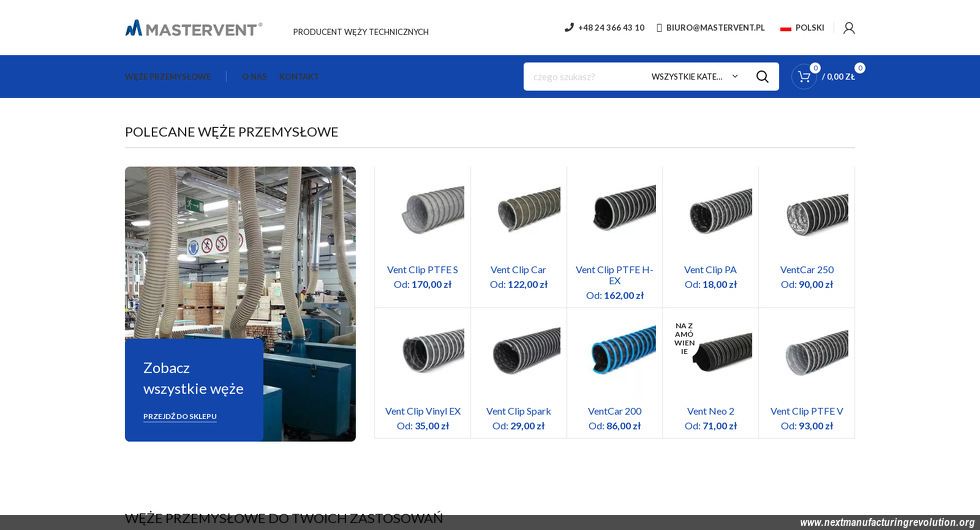The height and width of the screenshot is (530, 980).
Task: Open WĘŻE PRZEMYSŁOWE menu
Action: tap(168, 76)
